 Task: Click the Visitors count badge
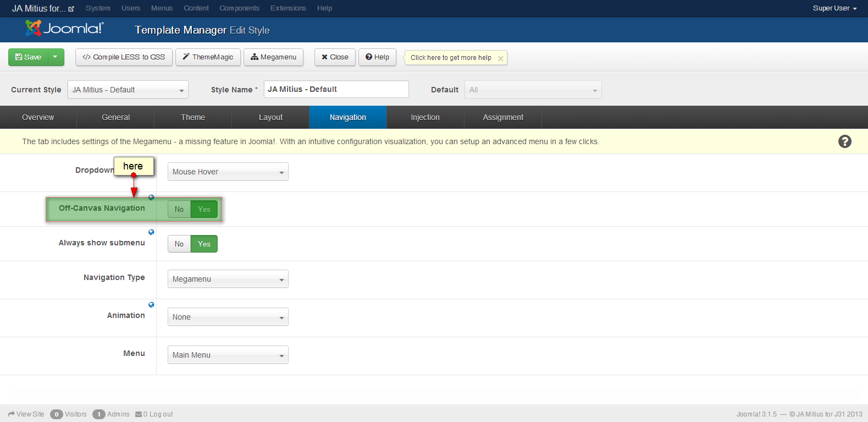pos(56,414)
